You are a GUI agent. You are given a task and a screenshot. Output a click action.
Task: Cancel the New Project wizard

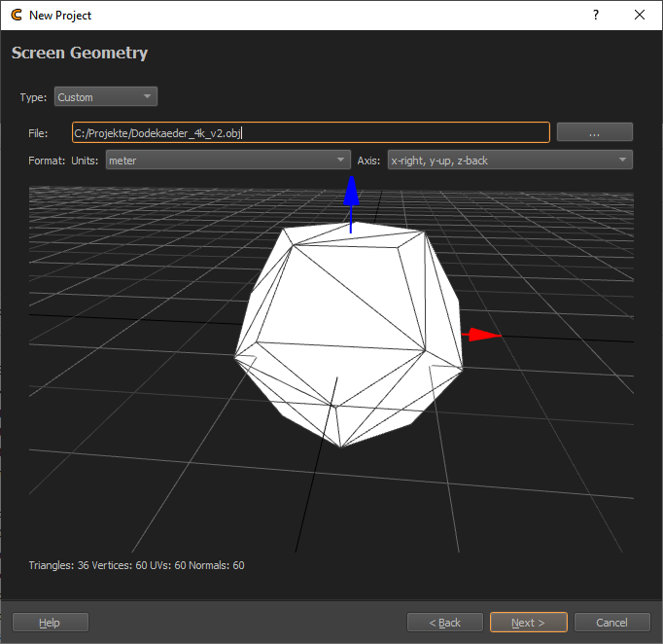611,623
